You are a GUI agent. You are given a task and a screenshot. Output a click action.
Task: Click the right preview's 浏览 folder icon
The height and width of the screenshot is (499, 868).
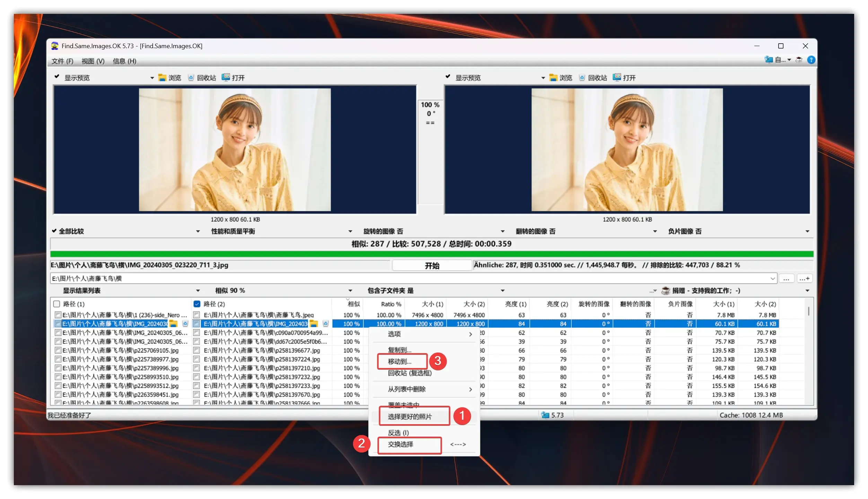553,78
